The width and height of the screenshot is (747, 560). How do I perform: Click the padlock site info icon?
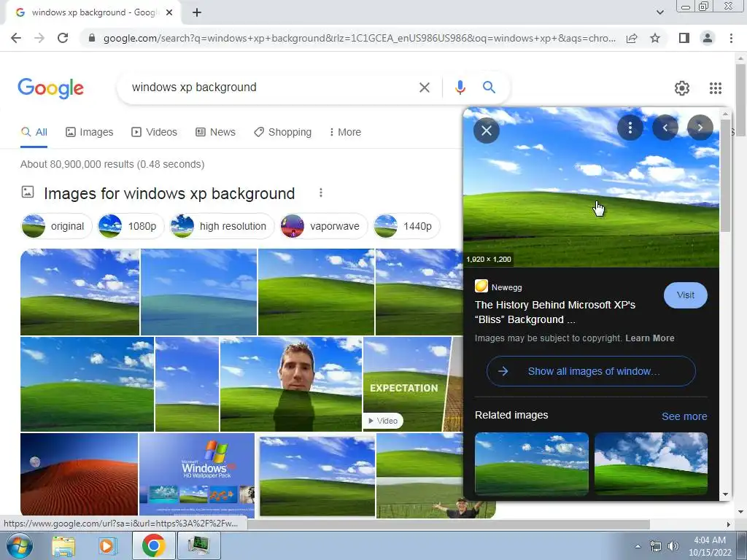pos(92,38)
